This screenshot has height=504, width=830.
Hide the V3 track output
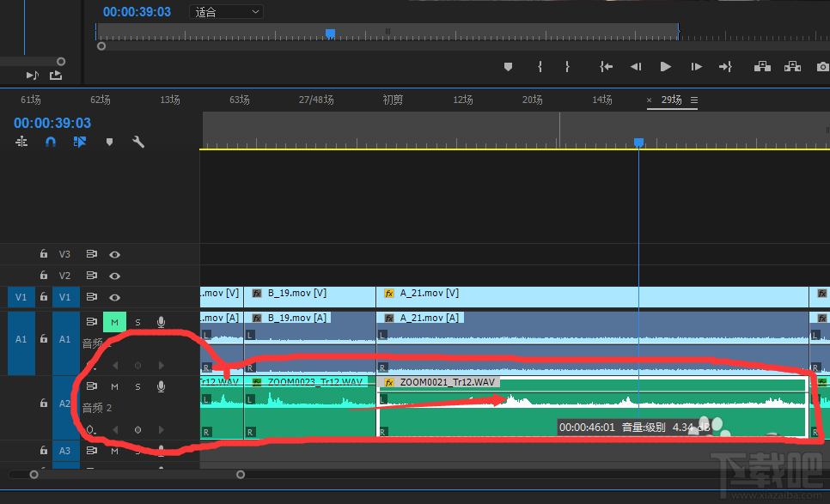[x=114, y=254]
